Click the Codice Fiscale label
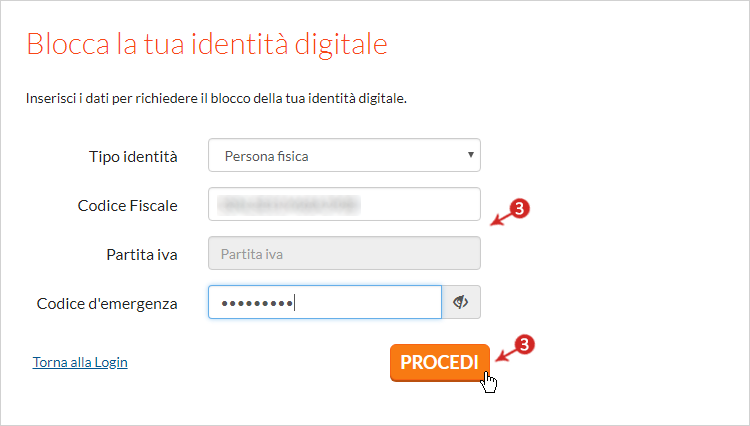Screen dimensions: 750x426 [x=128, y=206]
